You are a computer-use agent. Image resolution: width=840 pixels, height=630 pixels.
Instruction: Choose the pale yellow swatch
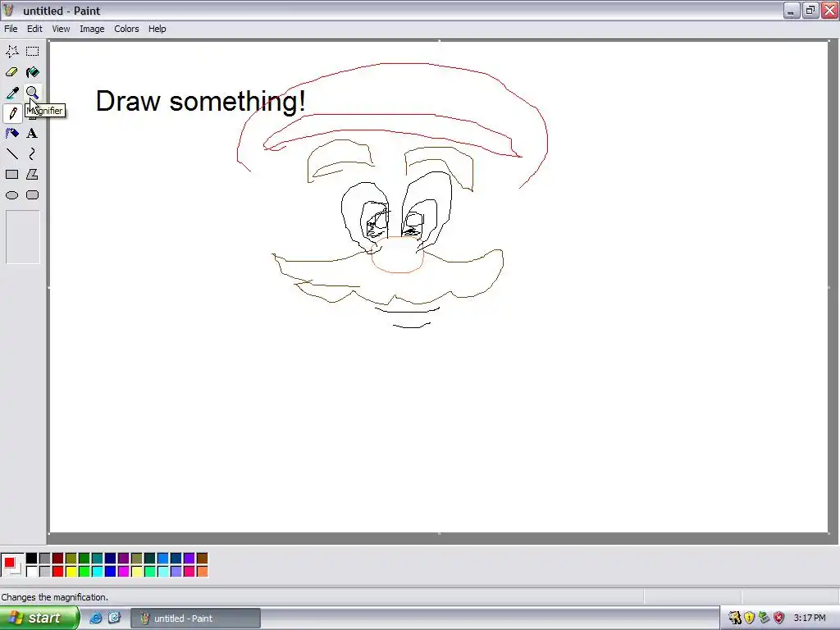(x=137, y=572)
